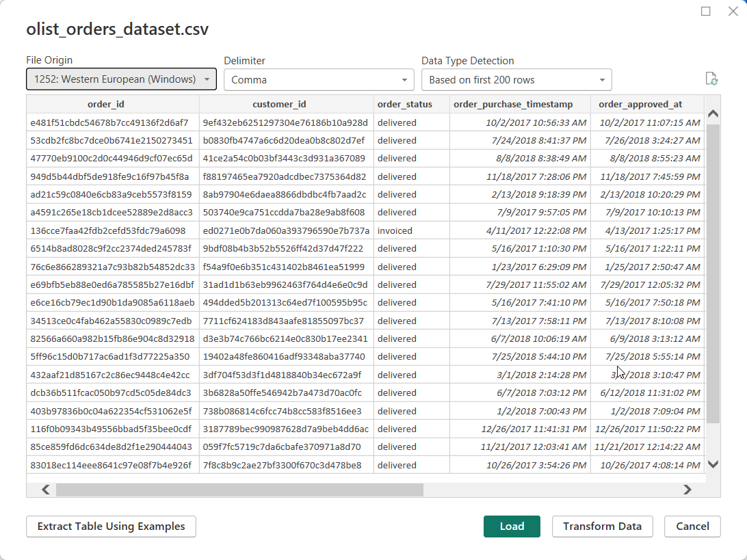The width and height of the screenshot is (747, 560).
Task: Click approved time 10/26/2017 4:08:14 PM
Action: 647,465
